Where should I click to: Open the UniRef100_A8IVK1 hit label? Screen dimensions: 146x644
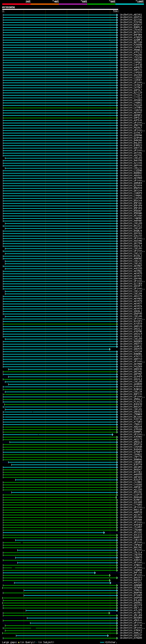point(131,15)
